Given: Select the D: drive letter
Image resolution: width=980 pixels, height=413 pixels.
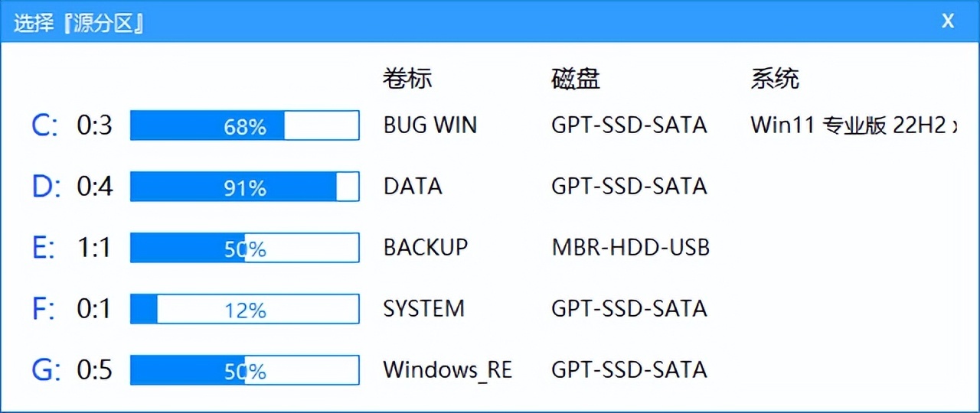Looking at the screenshot, I should tap(45, 187).
